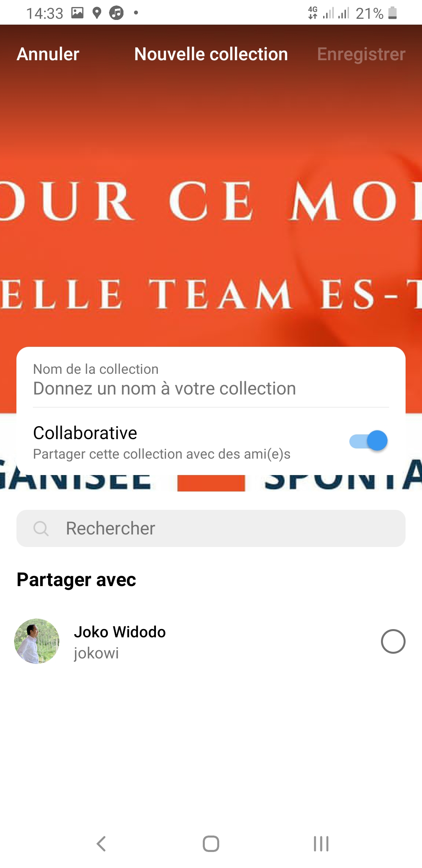The width and height of the screenshot is (422, 868).
Task: Tap Android back navigation arrow
Action: click(101, 843)
